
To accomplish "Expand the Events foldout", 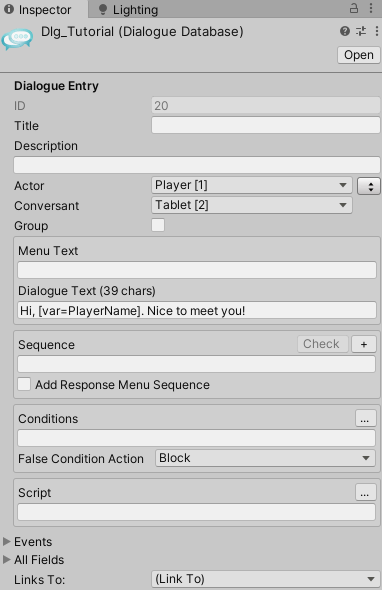I will click(x=7, y=541).
